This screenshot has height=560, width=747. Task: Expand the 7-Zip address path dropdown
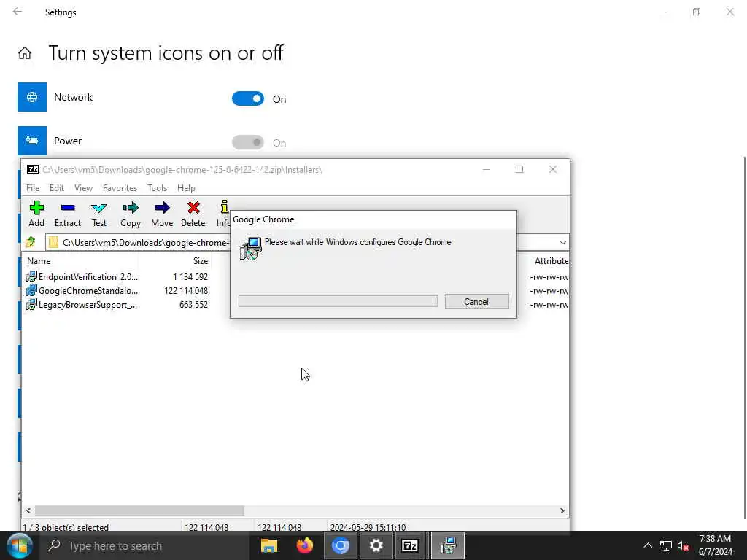[562, 243]
